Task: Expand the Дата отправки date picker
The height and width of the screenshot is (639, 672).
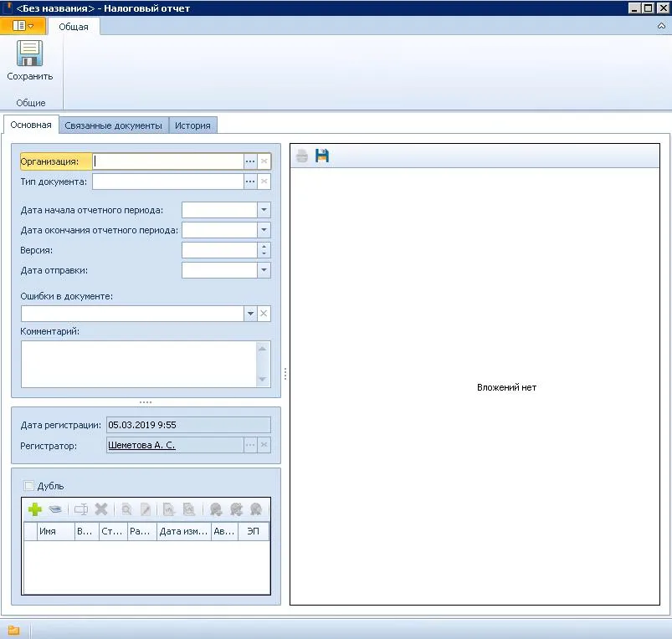Action: click(x=264, y=270)
